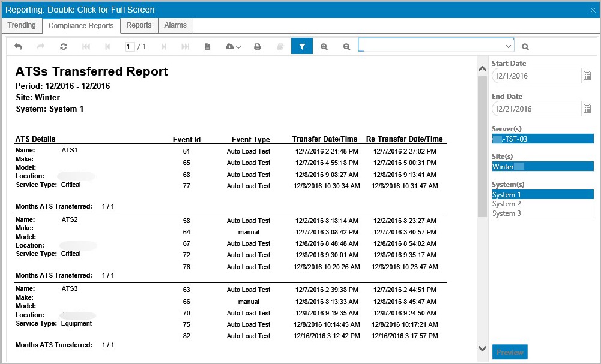Click the report scrollbar down arrow

point(482,348)
